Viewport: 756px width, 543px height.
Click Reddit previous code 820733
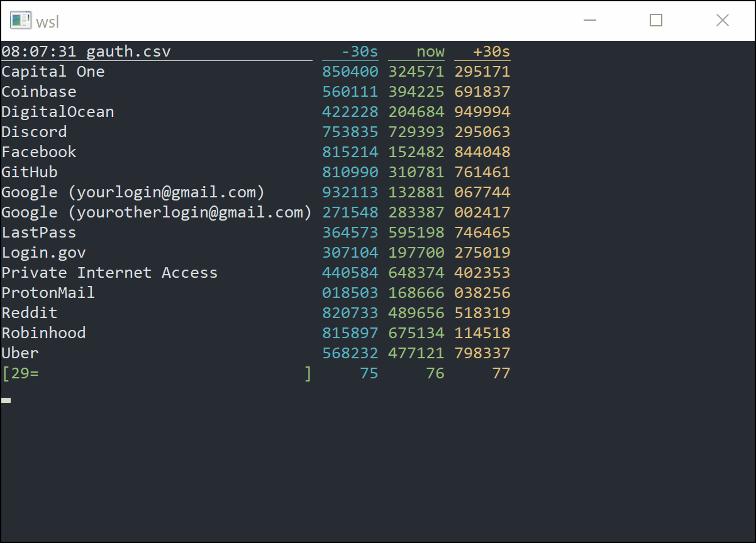tap(350, 313)
